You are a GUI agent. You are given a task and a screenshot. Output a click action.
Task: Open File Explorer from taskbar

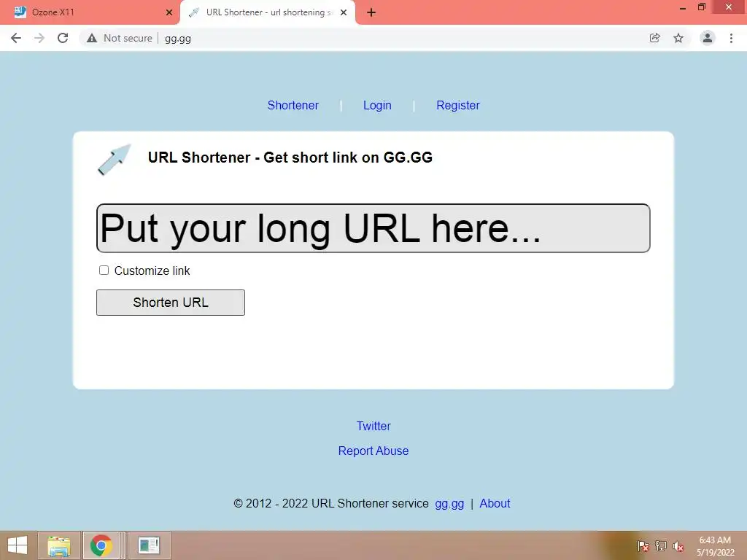59,545
